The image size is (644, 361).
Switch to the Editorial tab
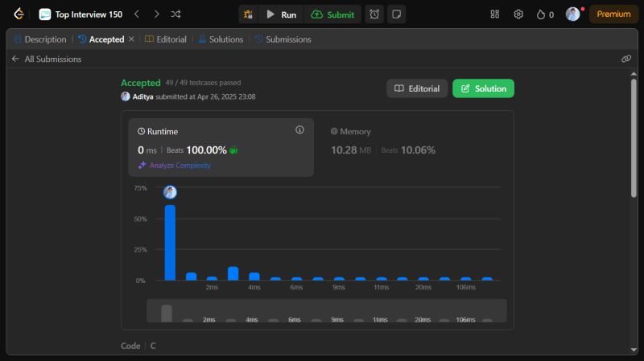166,39
